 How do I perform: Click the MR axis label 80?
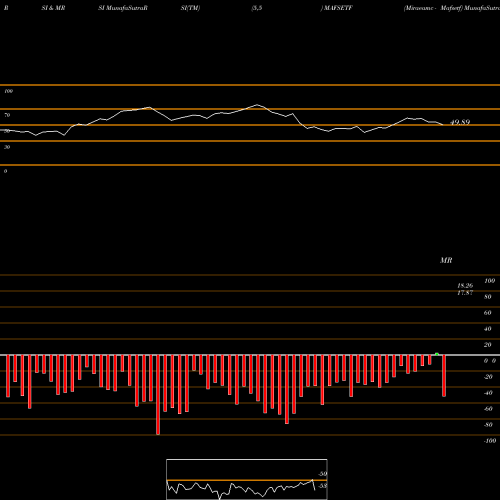pos(487,297)
